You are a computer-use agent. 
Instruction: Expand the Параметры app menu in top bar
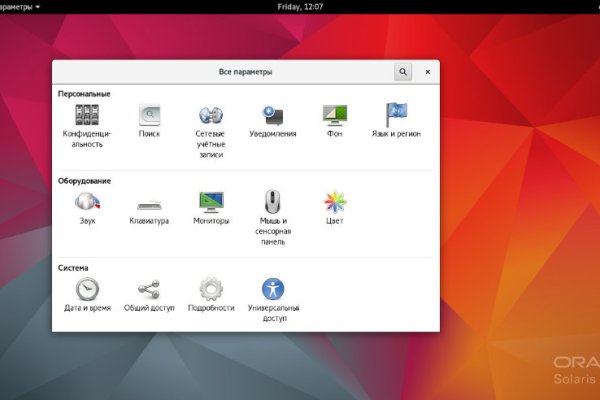coord(20,6)
